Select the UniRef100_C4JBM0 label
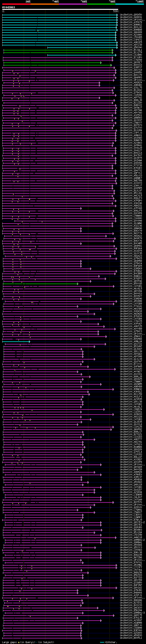 [x=131, y=55]
